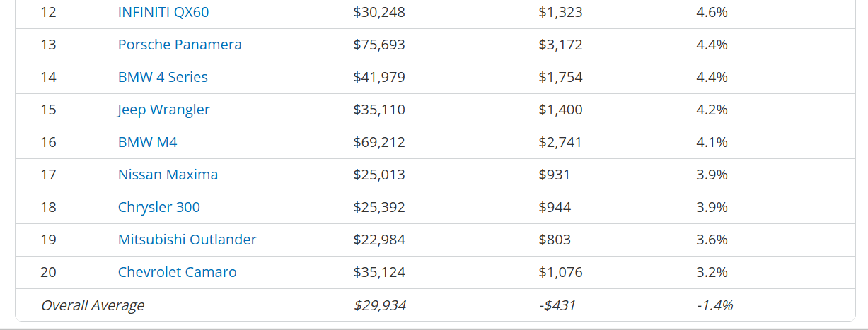Select the 4.6% value for QX60
868x330 pixels.
click(x=712, y=12)
